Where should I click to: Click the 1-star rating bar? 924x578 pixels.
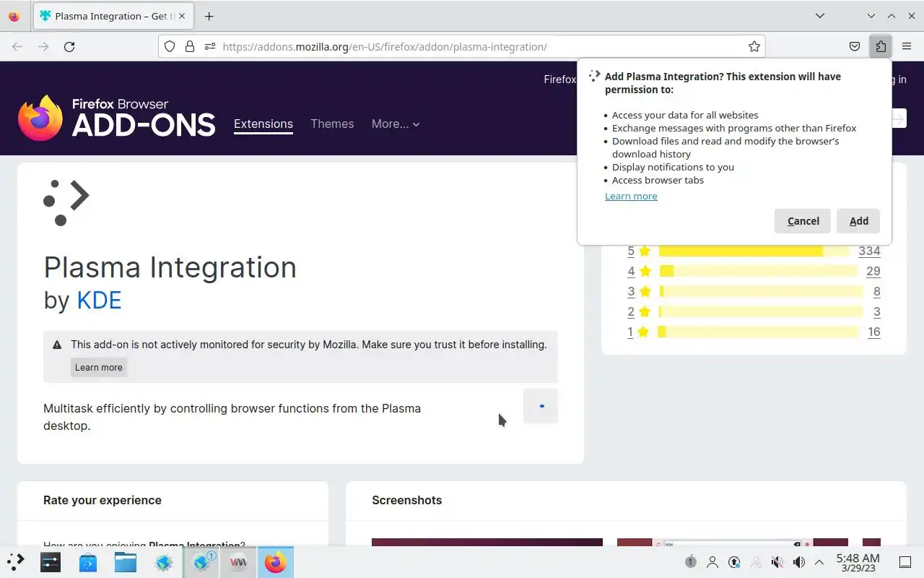coord(758,332)
